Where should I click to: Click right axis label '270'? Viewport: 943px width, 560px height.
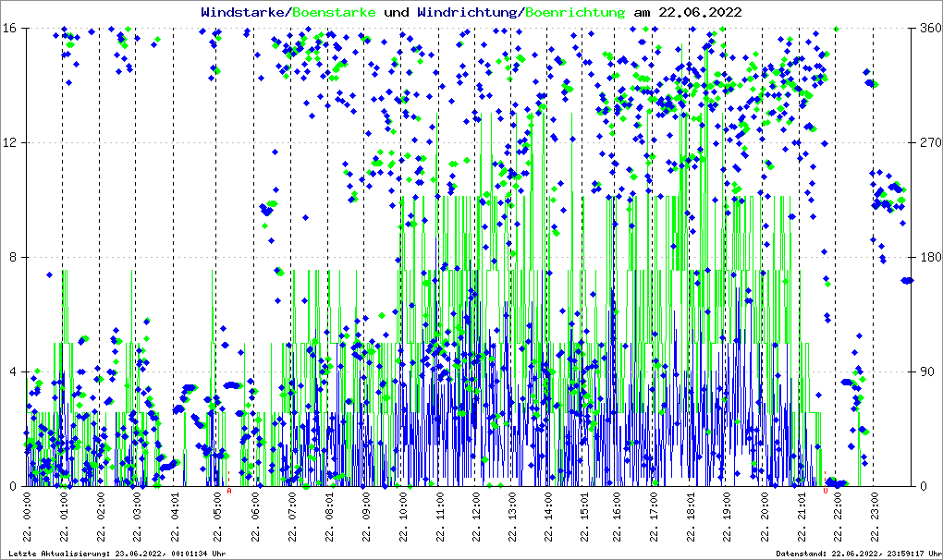(x=930, y=143)
